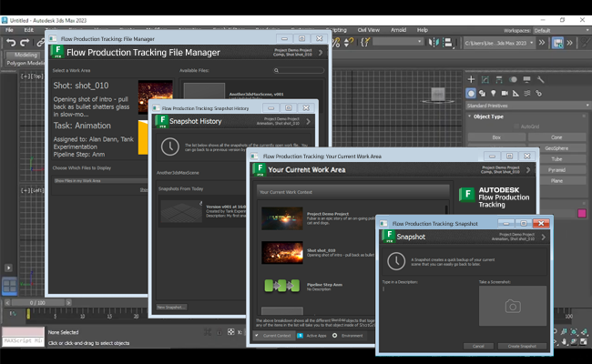The width and height of the screenshot is (592, 364).
Task: Click the Show Files in my Work Area bar
Action: pyautogui.click(x=100, y=181)
